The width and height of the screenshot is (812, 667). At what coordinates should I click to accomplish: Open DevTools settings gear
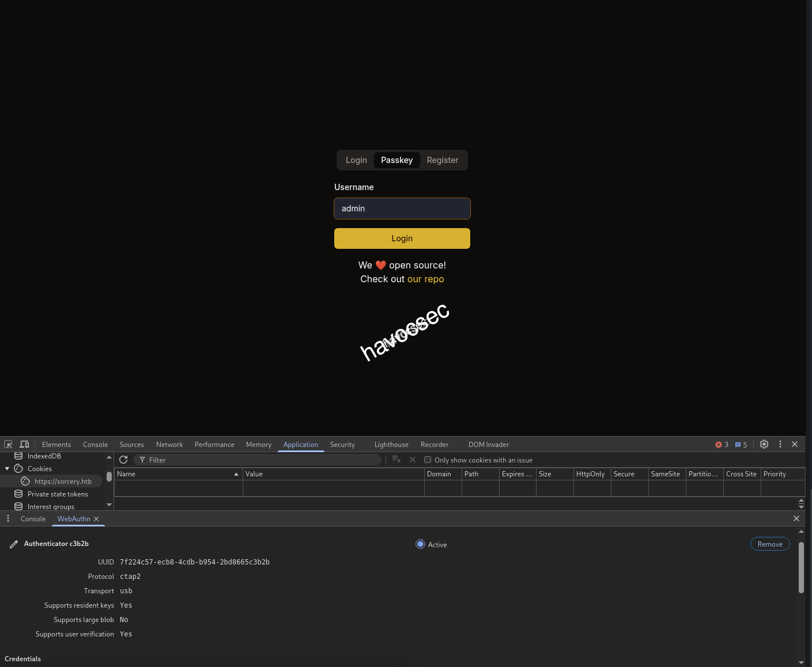click(764, 444)
